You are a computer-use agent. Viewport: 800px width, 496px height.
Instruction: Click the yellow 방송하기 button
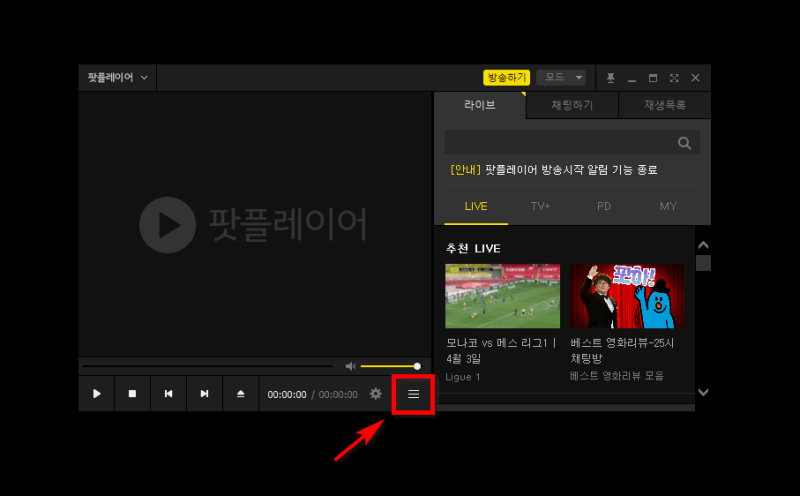point(507,78)
